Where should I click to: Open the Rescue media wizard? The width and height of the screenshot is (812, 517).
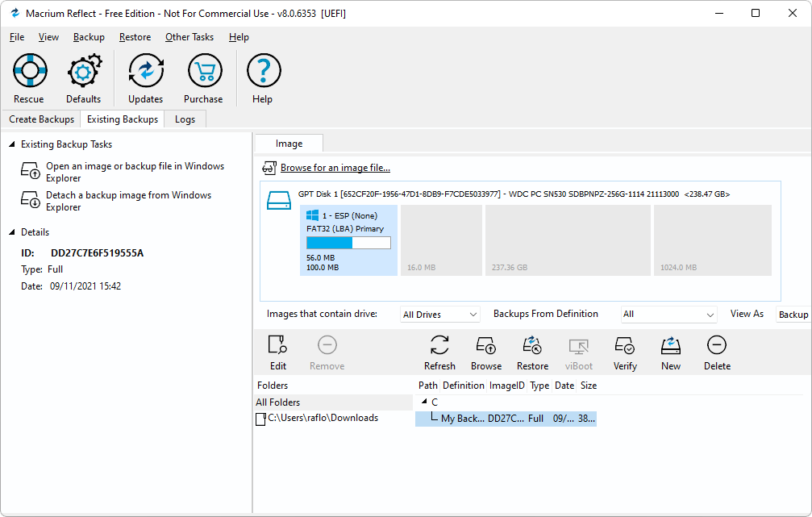coord(29,77)
